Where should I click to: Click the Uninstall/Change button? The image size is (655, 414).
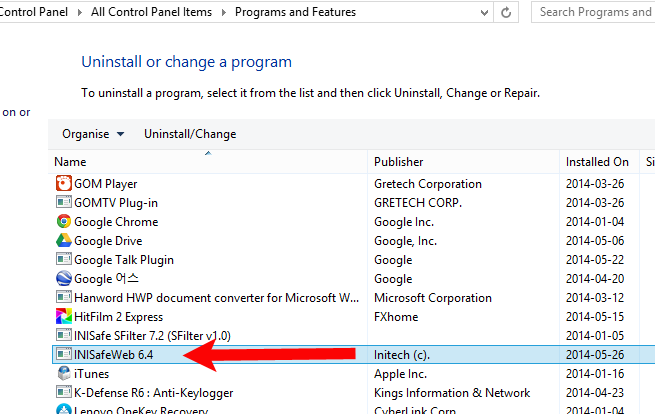[x=190, y=134]
